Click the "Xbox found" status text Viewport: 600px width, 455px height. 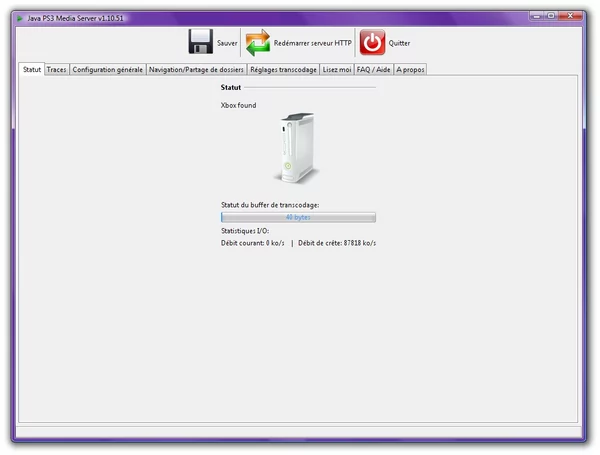pos(238,105)
